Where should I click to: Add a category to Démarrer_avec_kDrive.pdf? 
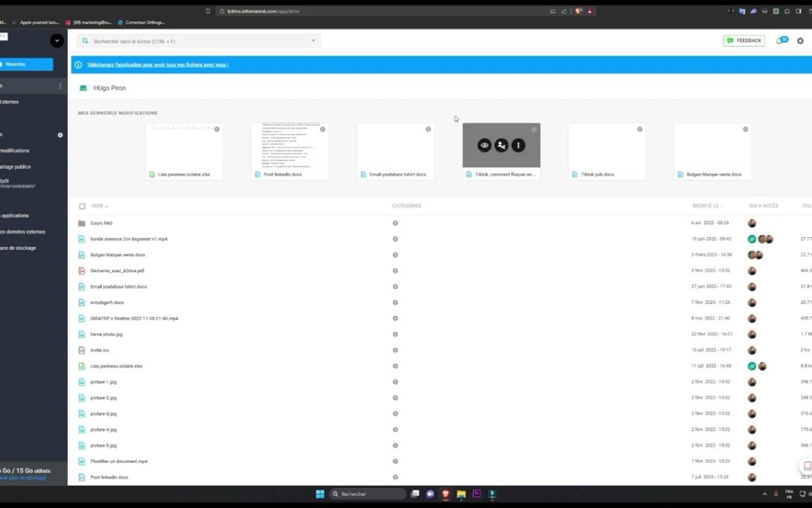click(x=395, y=271)
